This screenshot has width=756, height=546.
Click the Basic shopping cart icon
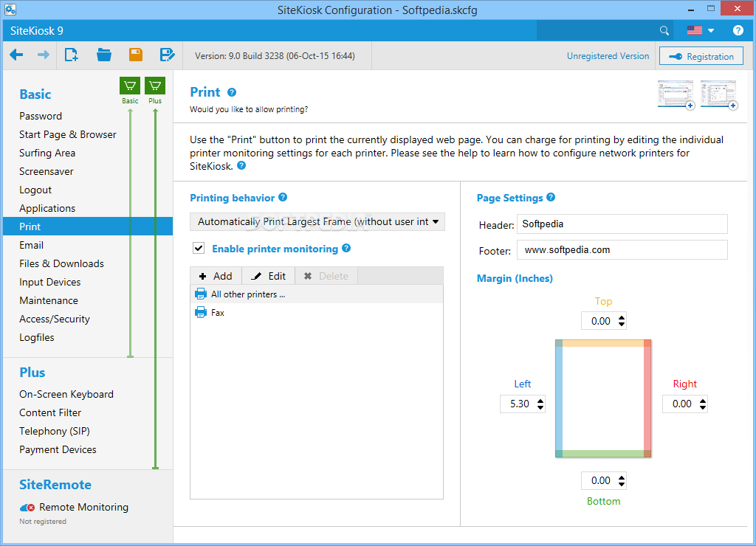pyautogui.click(x=130, y=86)
